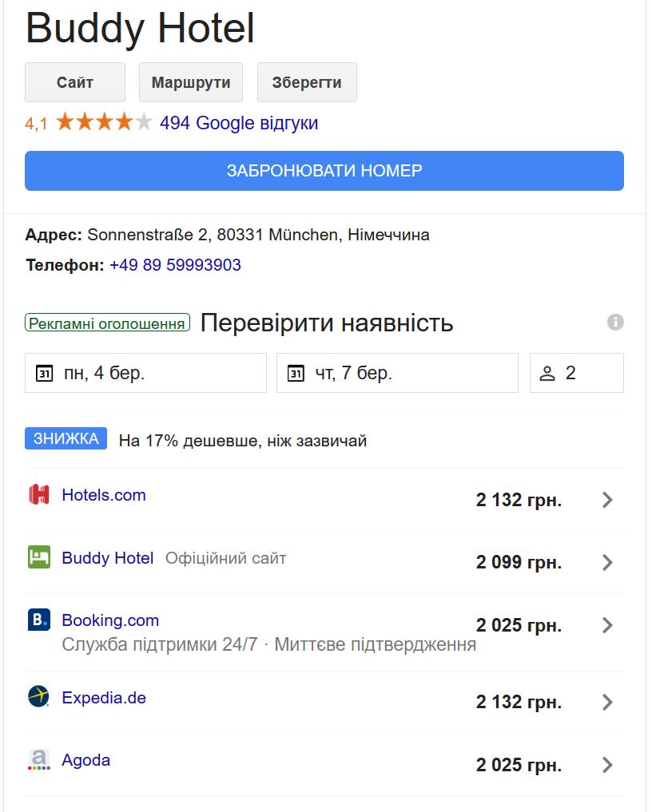The width and height of the screenshot is (652, 812).
Task: Expand the Expedia.de offer chevron
Action: click(x=607, y=703)
